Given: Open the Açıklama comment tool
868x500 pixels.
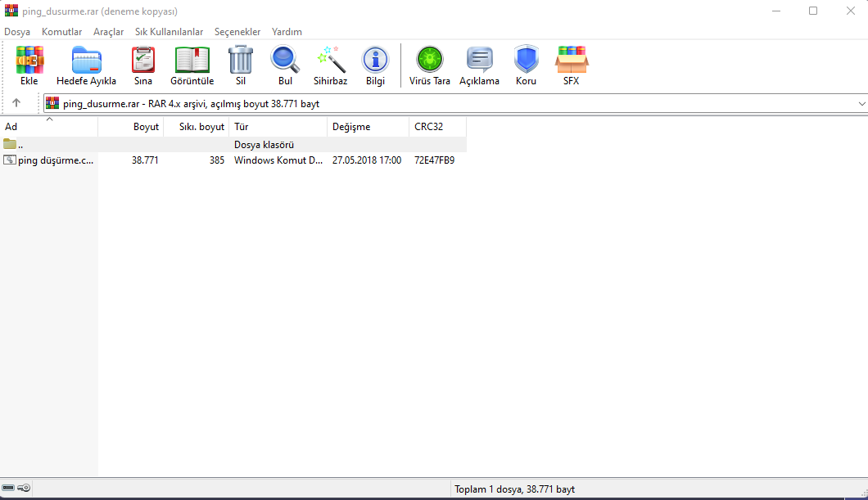Looking at the screenshot, I should [479, 60].
